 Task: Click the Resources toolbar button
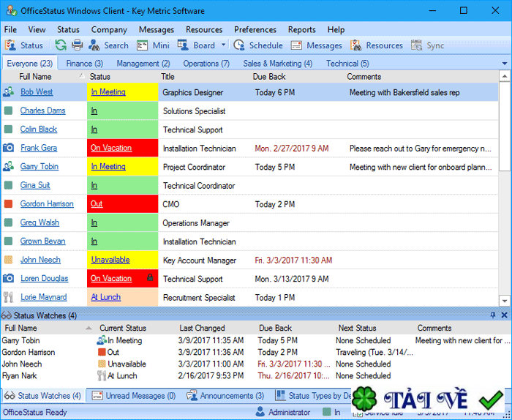(376, 45)
